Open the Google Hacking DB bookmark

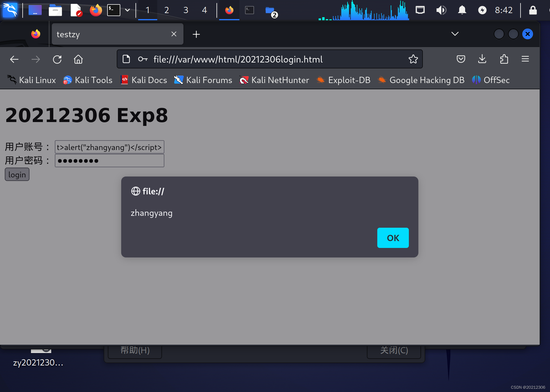pos(421,80)
